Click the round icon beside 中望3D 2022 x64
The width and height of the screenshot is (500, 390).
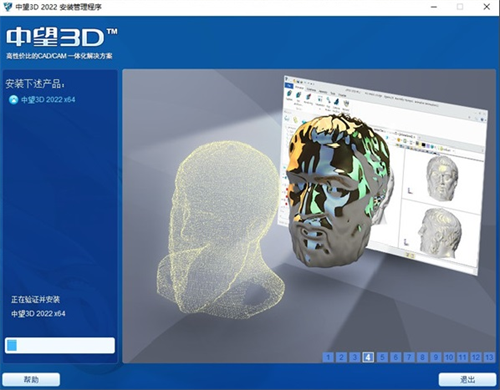point(14,100)
